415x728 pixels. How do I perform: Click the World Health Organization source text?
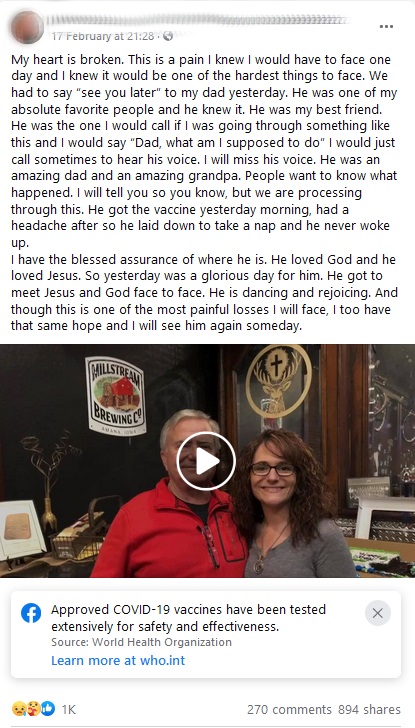click(x=141, y=642)
